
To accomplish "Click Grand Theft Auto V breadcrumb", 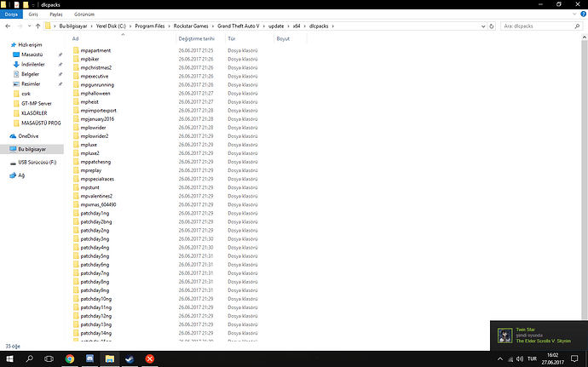I will point(238,26).
